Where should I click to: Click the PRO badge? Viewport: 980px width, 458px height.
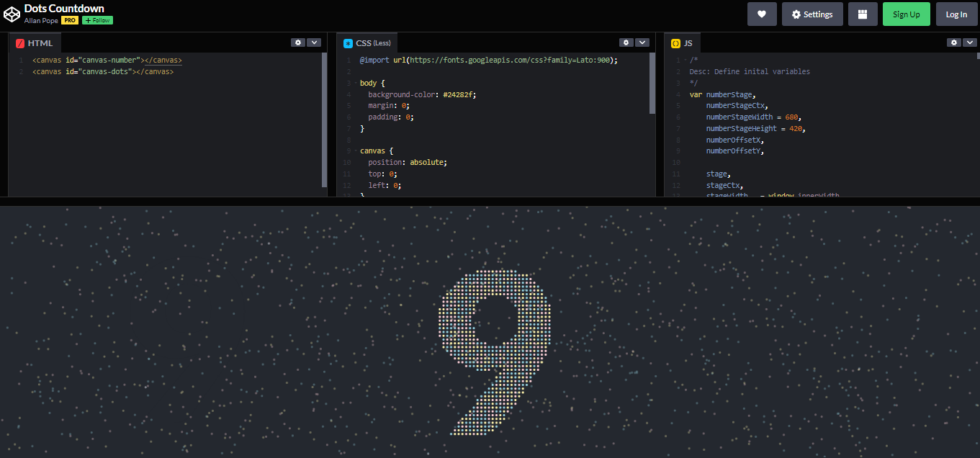coord(69,20)
